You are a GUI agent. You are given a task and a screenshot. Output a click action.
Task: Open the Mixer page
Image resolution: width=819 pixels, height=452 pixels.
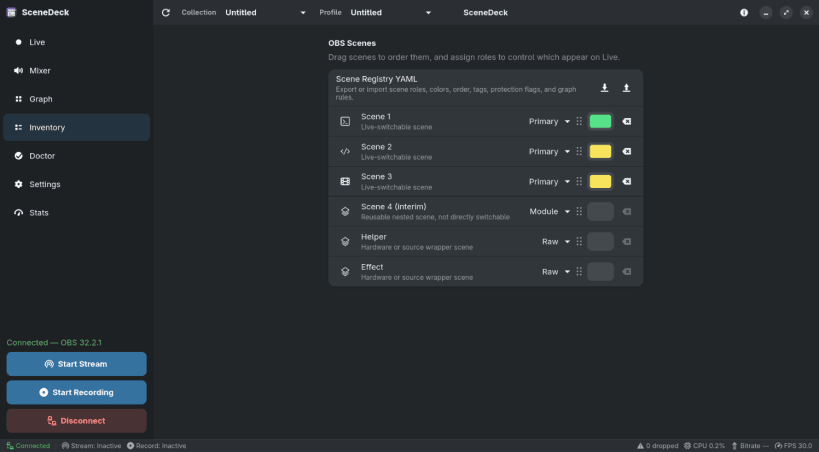pos(76,71)
